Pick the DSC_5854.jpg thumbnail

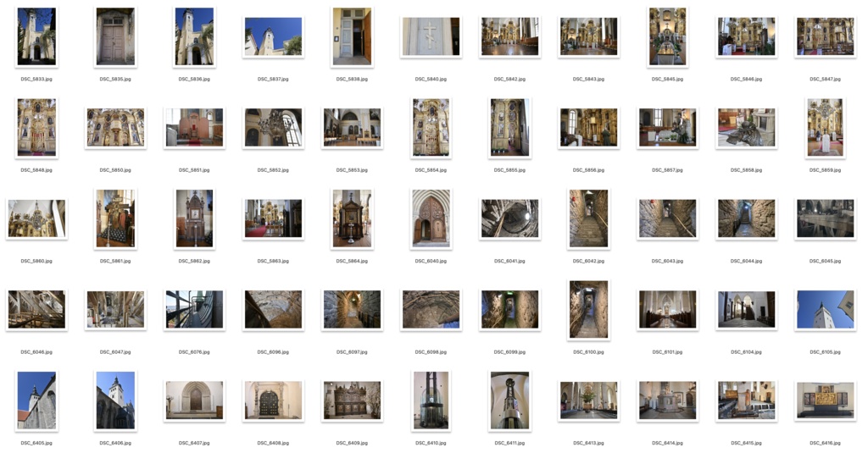(431, 127)
